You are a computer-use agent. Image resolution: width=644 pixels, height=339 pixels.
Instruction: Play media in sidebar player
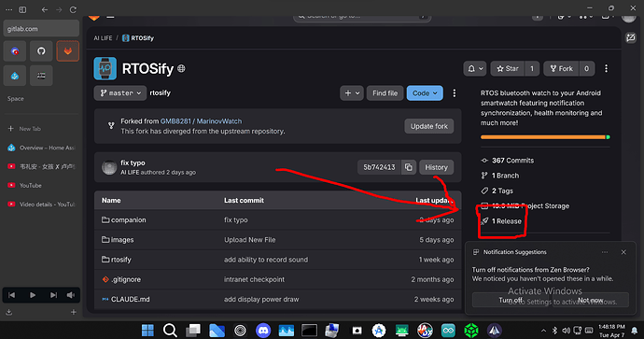(x=33, y=295)
